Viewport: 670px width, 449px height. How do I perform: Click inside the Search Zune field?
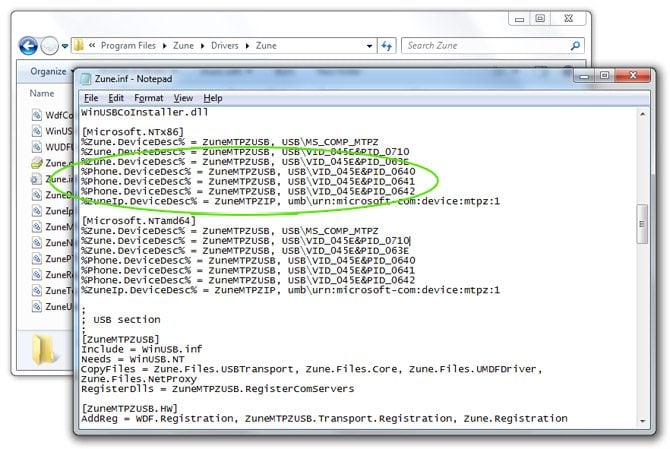click(x=480, y=45)
